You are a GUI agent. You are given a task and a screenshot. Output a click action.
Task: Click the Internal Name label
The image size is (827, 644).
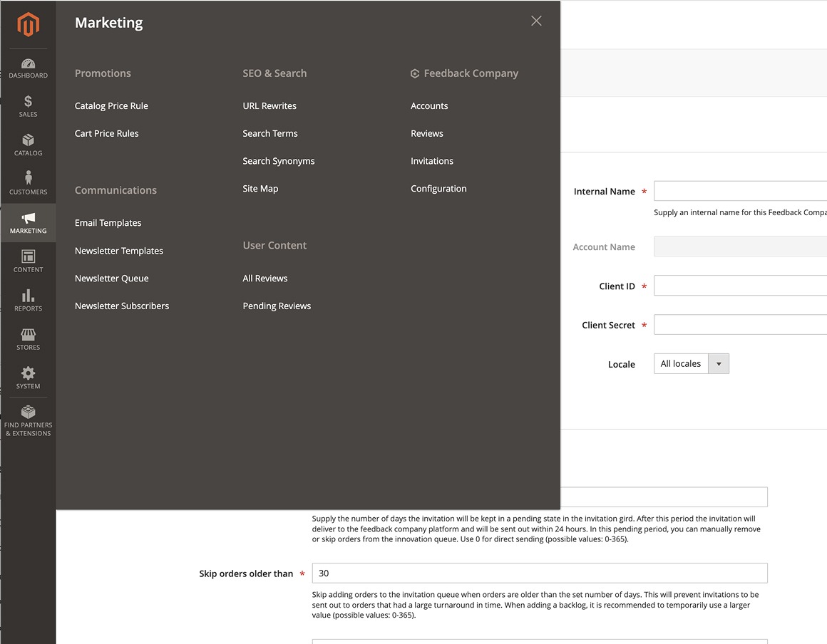coord(604,192)
